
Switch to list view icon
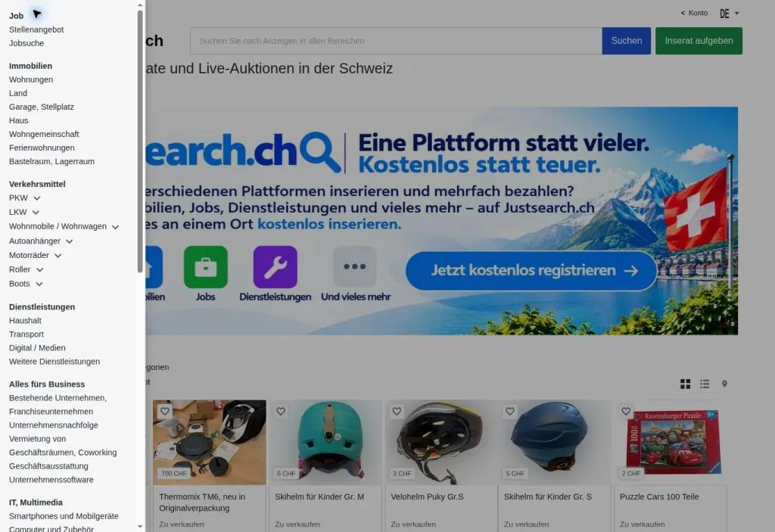[x=705, y=384]
